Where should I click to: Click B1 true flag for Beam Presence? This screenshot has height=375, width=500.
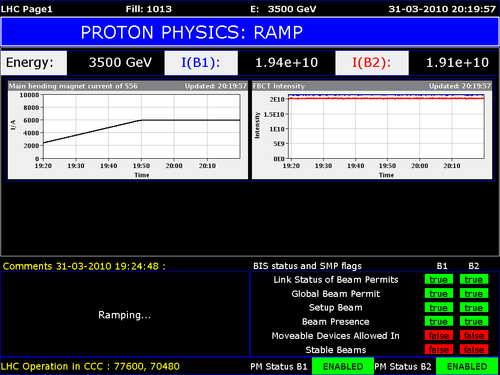click(439, 321)
